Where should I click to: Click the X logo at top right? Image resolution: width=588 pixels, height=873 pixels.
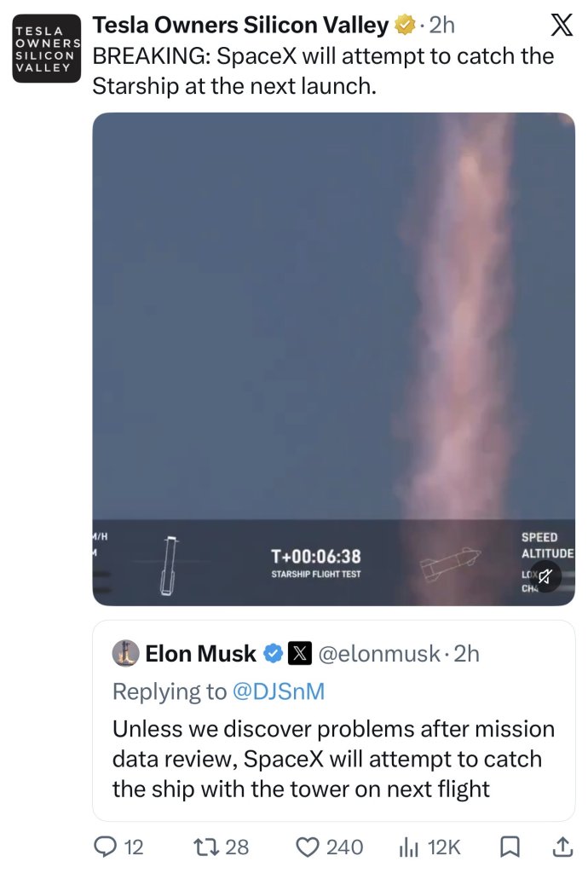562,26
